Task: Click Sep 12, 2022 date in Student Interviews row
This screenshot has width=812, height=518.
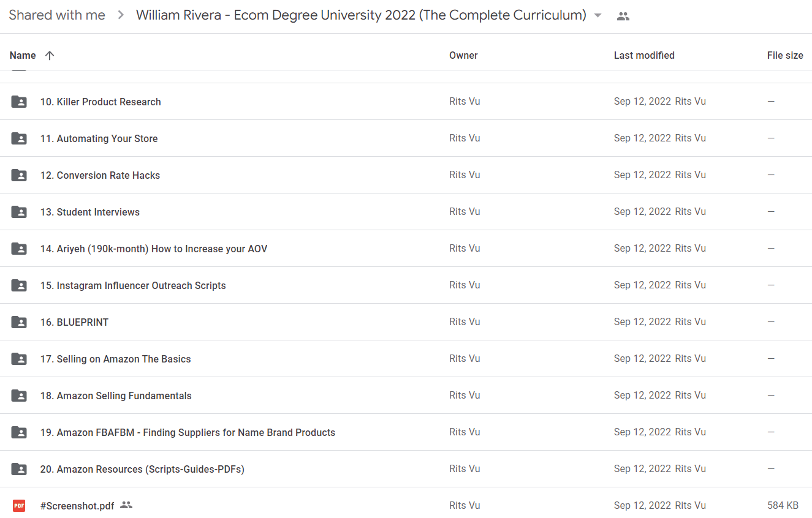Action: coord(642,211)
